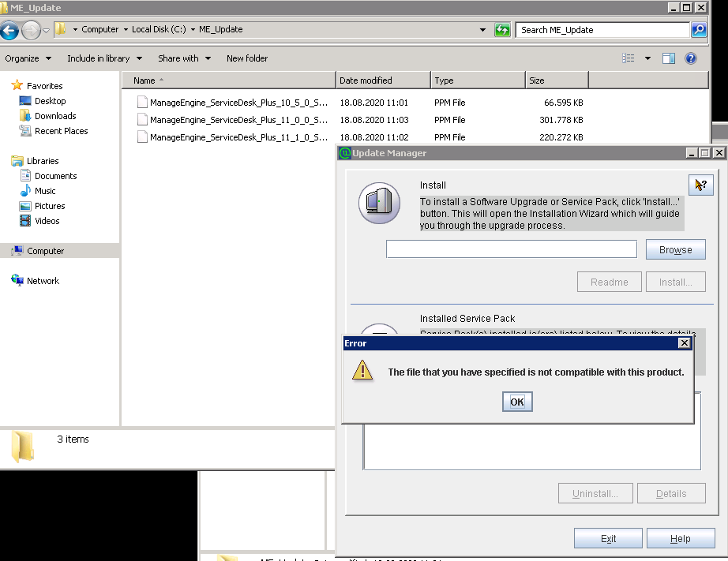Click the Uninstall... button
The width and height of the screenshot is (728, 561).
point(595,494)
